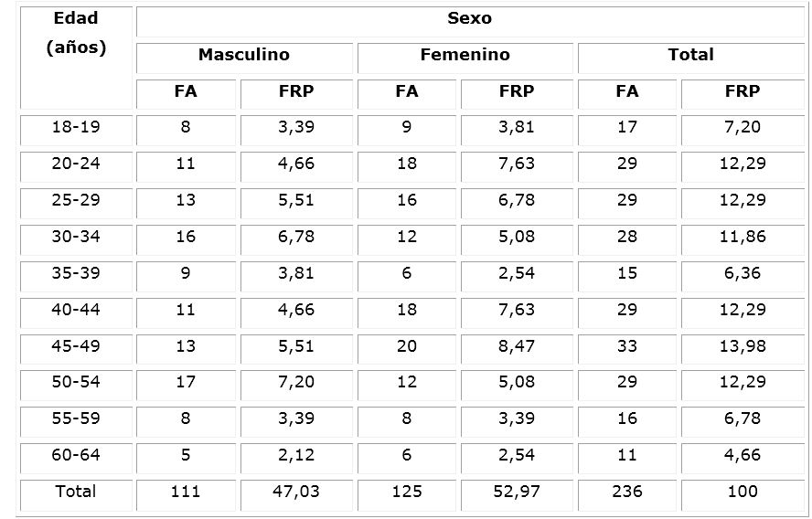Click the cell showing 52,97
The image size is (812, 519).
pos(518,492)
